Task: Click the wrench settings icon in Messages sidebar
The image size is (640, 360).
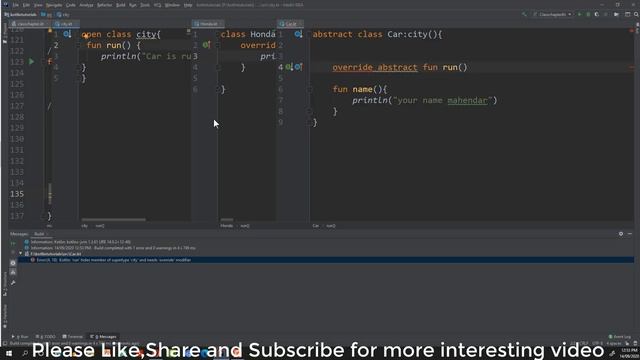Action: [13, 282]
